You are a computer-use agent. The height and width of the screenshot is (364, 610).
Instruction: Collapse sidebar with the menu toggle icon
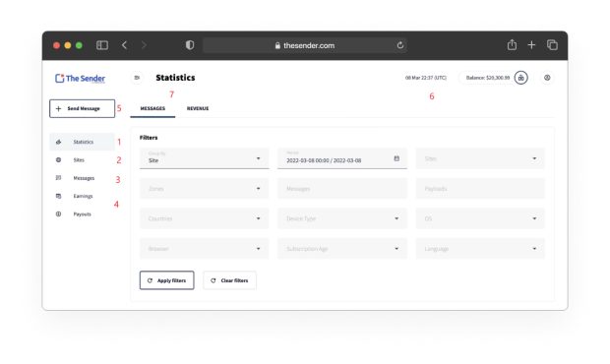pos(137,78)
